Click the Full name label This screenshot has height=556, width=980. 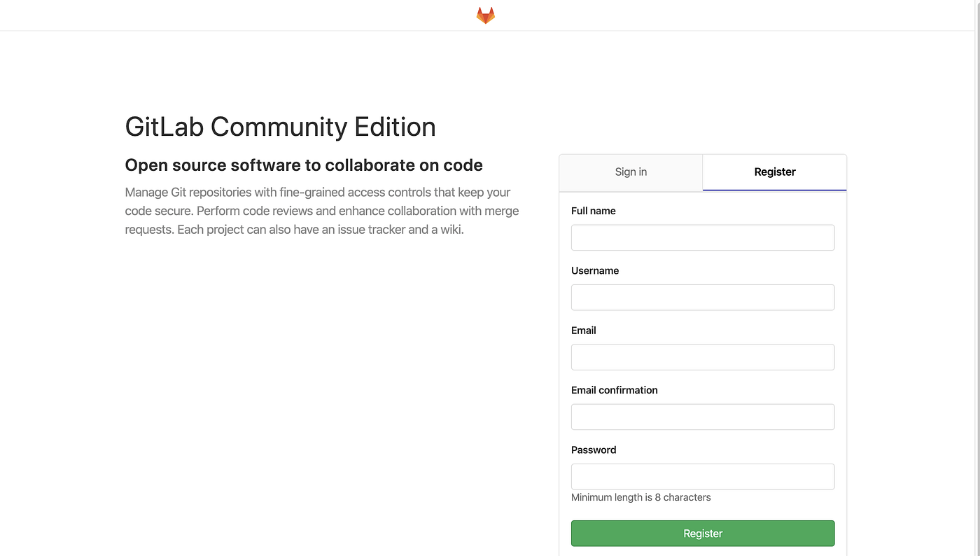(593, 210)
